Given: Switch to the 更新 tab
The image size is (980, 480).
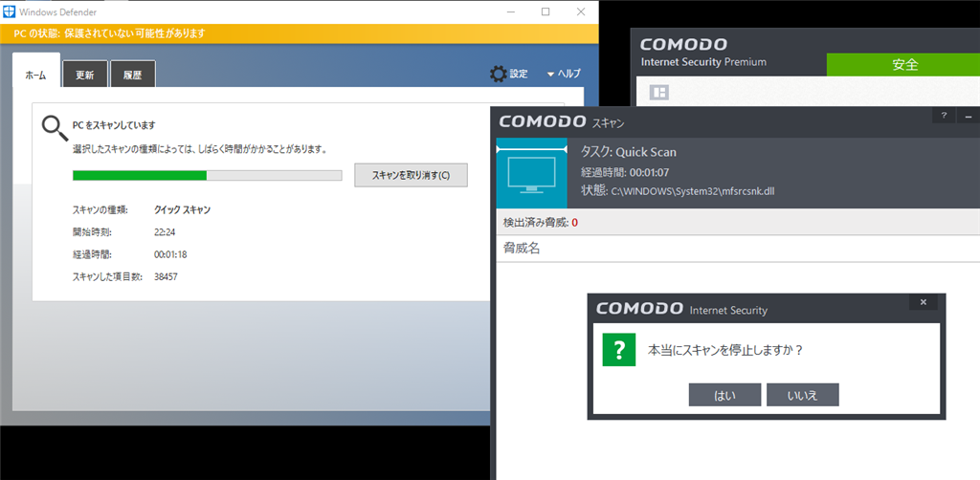Looking at the screenshot, I should point(85,75).
